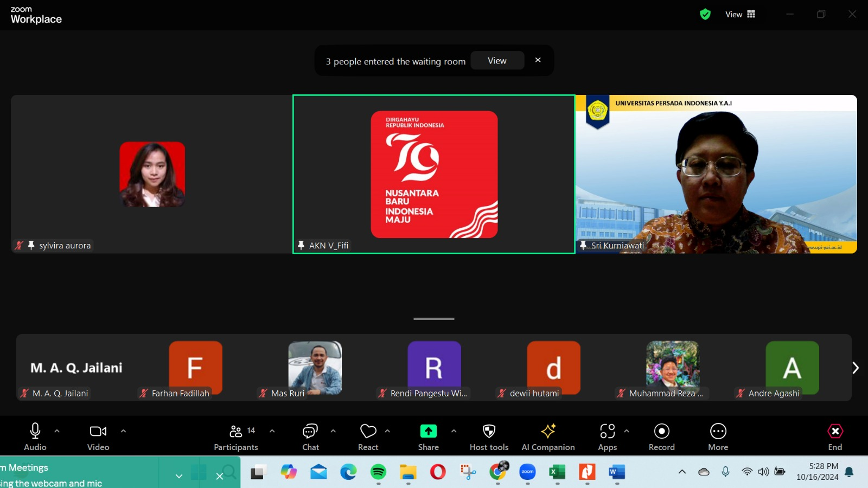The height and width of the screenshot is (488, 868).
Task: Open Spotify from taskbar
Action: click(378, 472)
